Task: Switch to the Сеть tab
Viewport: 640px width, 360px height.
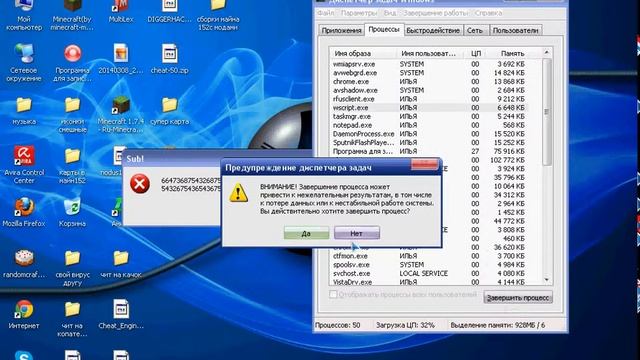Action: pyautogui.click(x=475, y=31)
